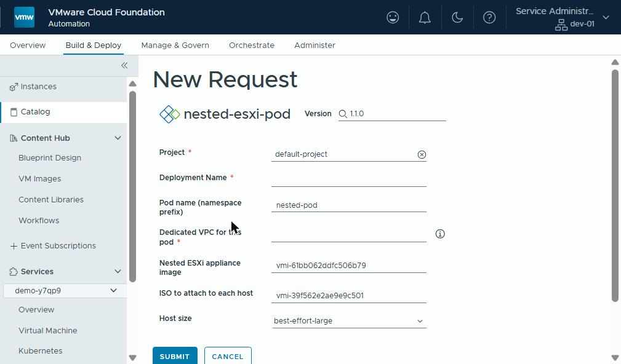
Task: Open the help question mark icon
Action: (489, 17)
